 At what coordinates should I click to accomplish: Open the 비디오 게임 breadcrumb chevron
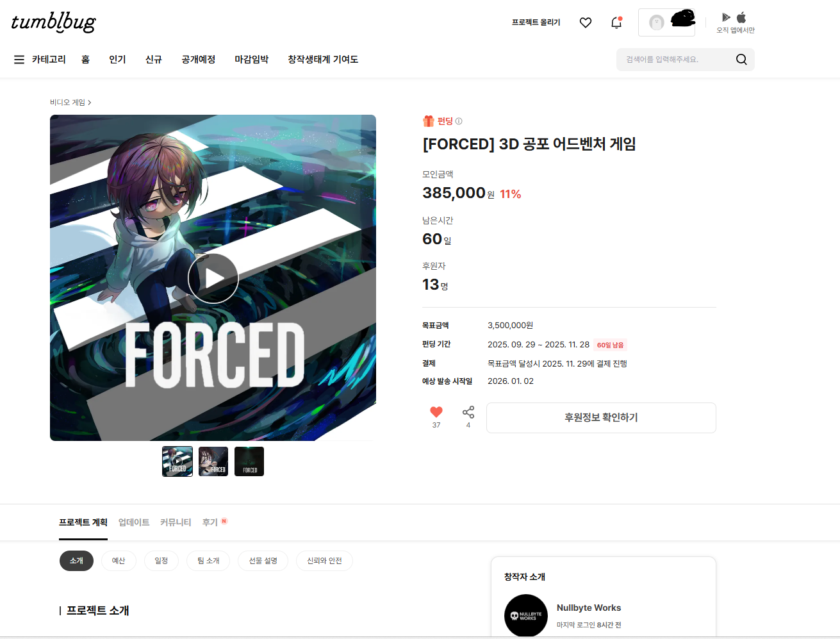pos(89,103)
